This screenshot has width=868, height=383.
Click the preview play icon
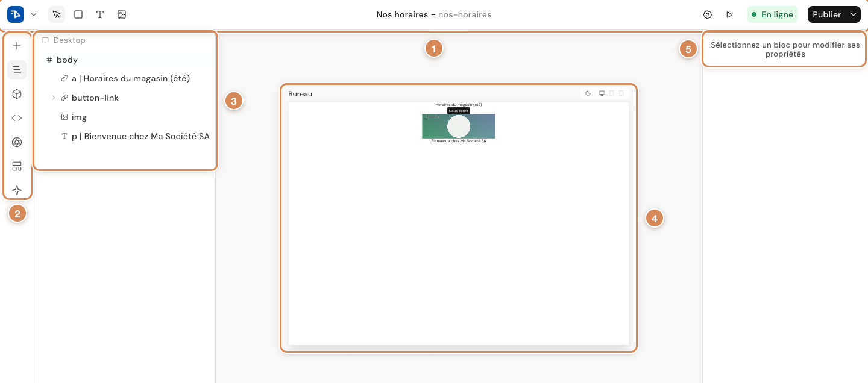point(729,14)
